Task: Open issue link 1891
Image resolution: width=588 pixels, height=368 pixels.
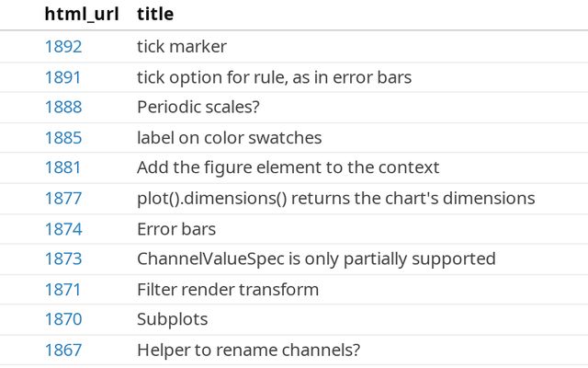Action: (62, 77)
